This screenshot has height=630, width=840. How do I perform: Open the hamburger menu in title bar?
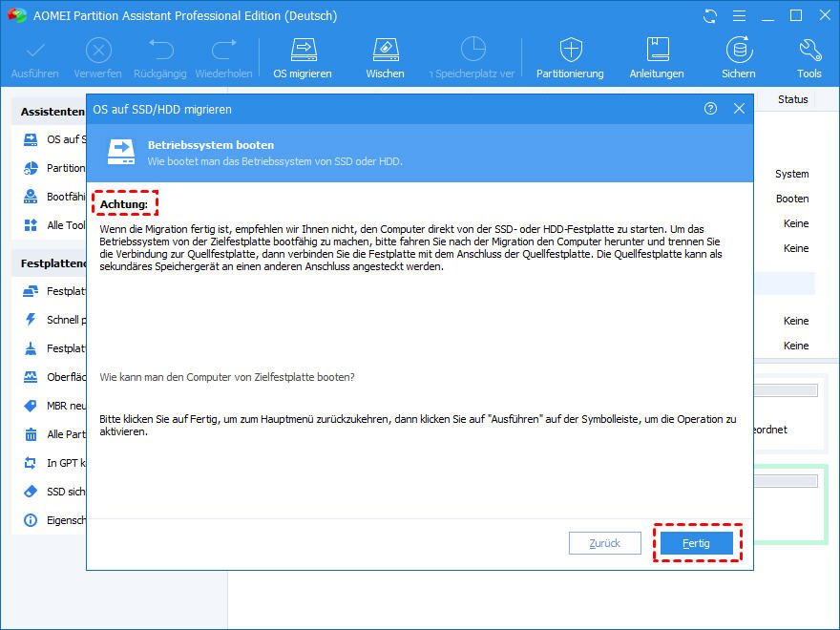click(739, 16)
